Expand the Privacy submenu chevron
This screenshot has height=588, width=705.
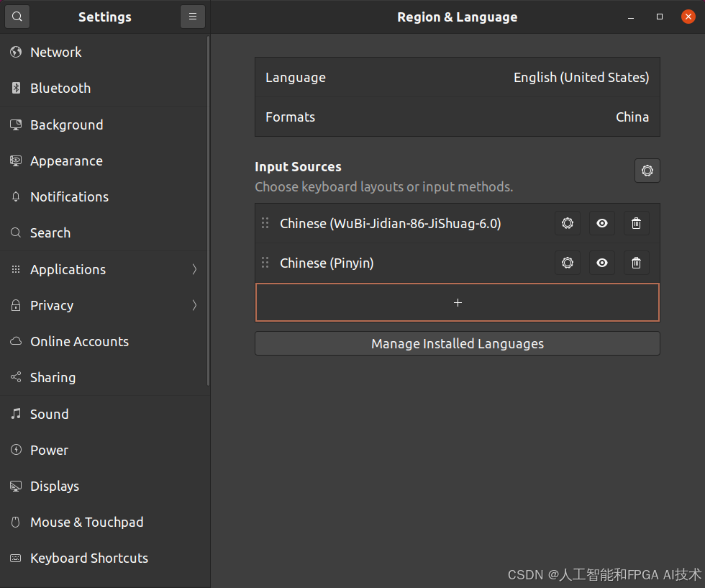pyautogui.click(x=194, y=305)
